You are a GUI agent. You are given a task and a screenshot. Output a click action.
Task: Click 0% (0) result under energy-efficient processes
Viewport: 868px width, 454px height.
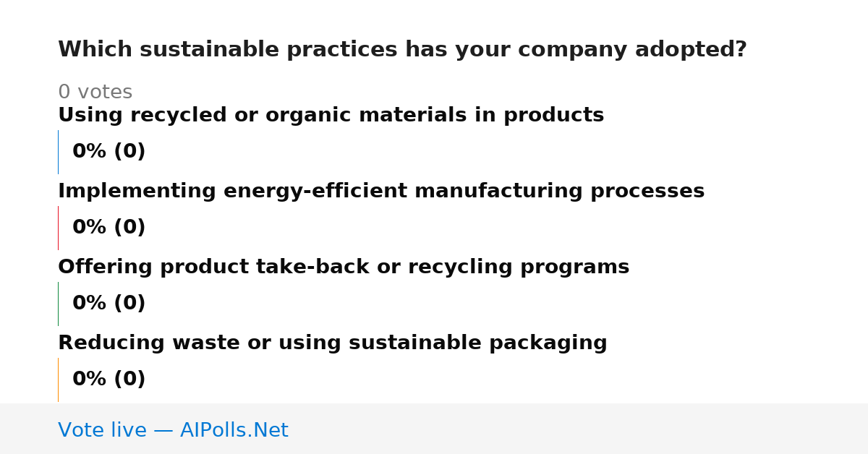(109, 228)
